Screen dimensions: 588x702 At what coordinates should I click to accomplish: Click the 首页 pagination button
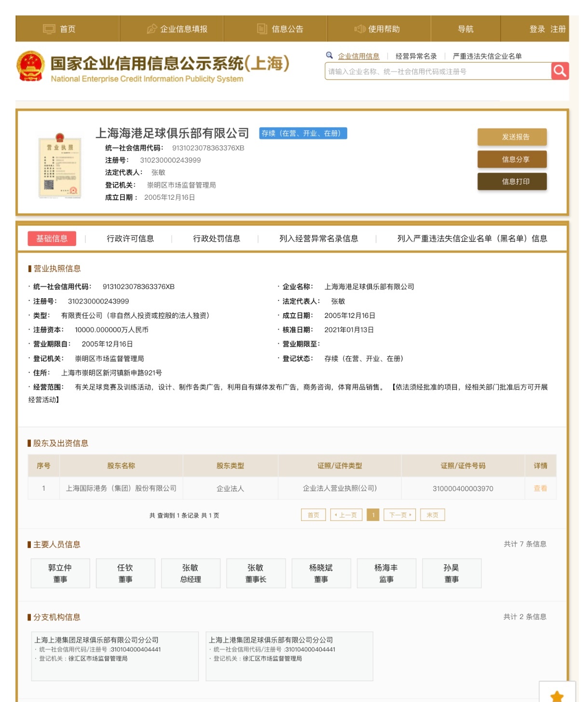314,515
